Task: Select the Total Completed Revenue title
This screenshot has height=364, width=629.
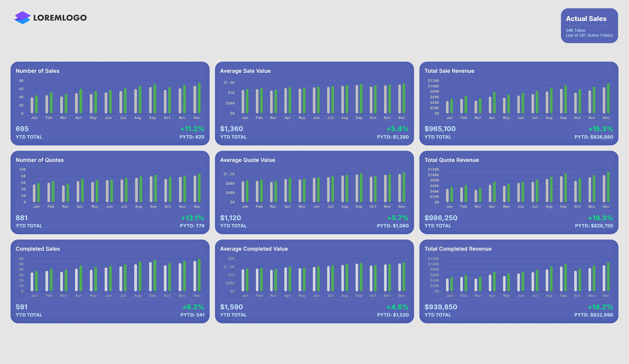Action: coord(458,249)
